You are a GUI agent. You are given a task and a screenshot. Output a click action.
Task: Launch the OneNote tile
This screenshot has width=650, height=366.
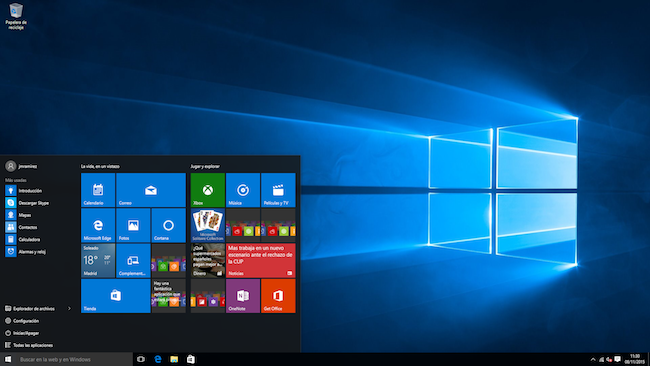coord(243,296)
